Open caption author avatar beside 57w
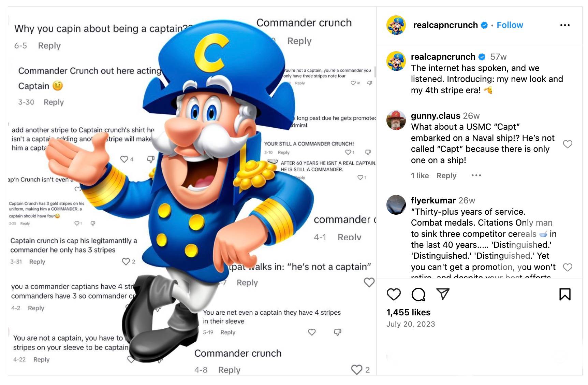Image resolution: width=588 pixels, height=385 pixels. (396, 61)
